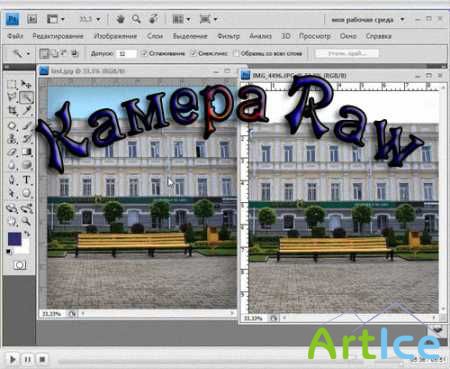Select the Rectangular Marquee tool

(12, 84)
